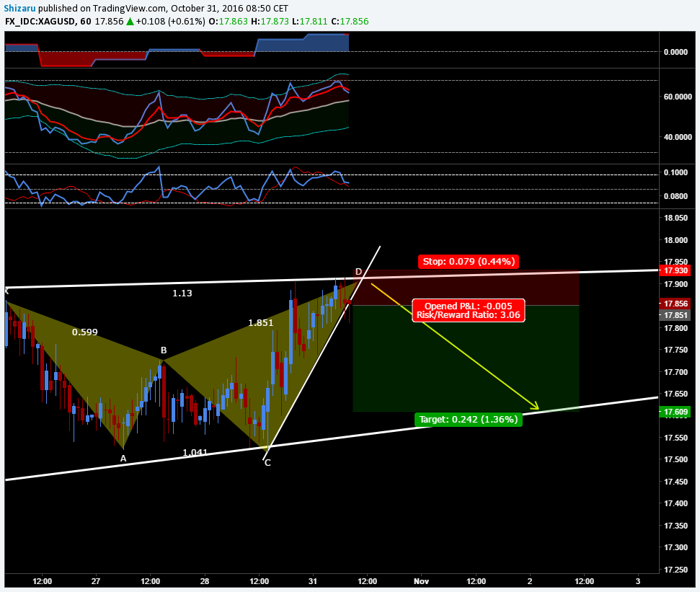Select pattern point label A
Viewport: 700px width, 592px height.
point(123,459)
